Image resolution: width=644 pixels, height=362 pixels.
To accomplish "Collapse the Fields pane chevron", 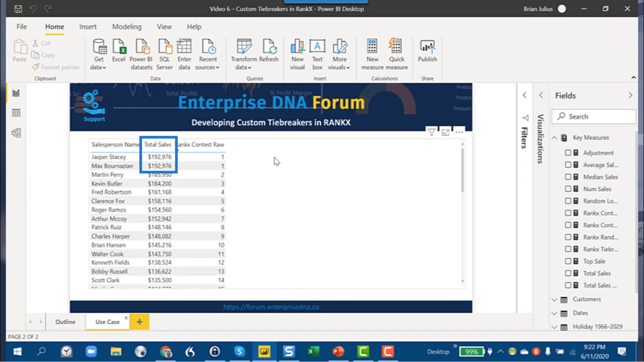I will [631, 95].
